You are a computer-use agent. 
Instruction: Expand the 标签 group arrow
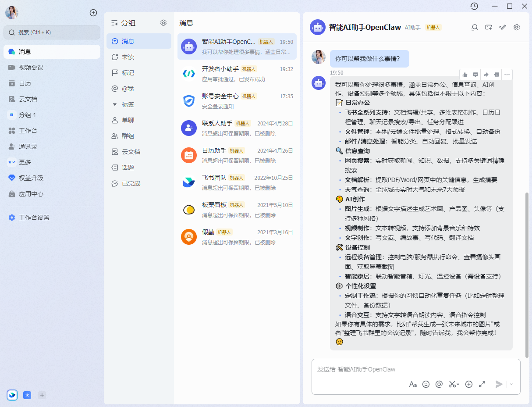[115, 104]
